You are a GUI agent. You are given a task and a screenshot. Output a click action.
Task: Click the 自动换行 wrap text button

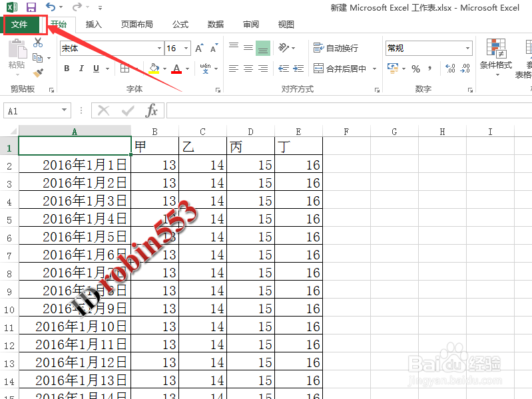pos(336,48)
